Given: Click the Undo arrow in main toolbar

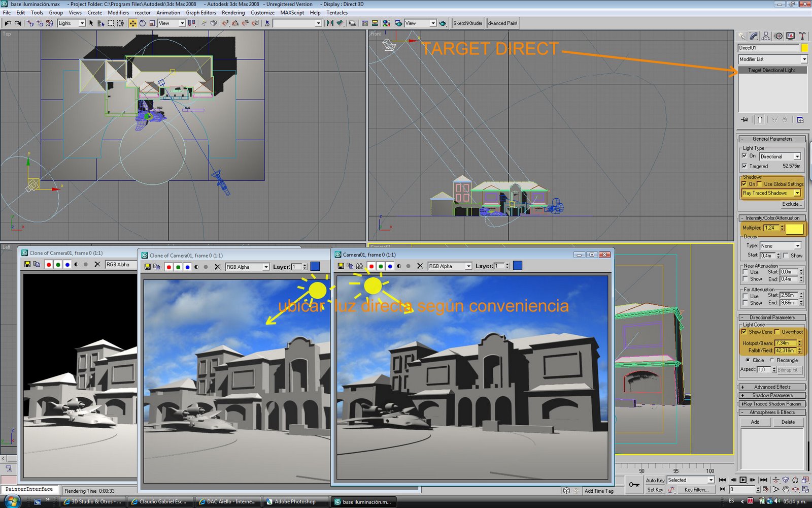Looking at the screenshot, I should point(8,23).
